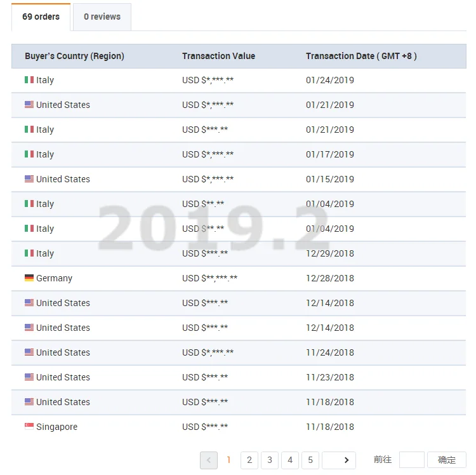Click the Buyer's Country (Region) column header
This screenshot has height=475, width=476.
(x=74, y=56)
